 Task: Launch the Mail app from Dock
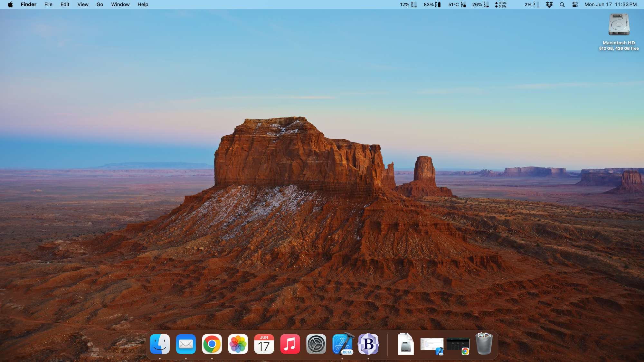point(186,344)
